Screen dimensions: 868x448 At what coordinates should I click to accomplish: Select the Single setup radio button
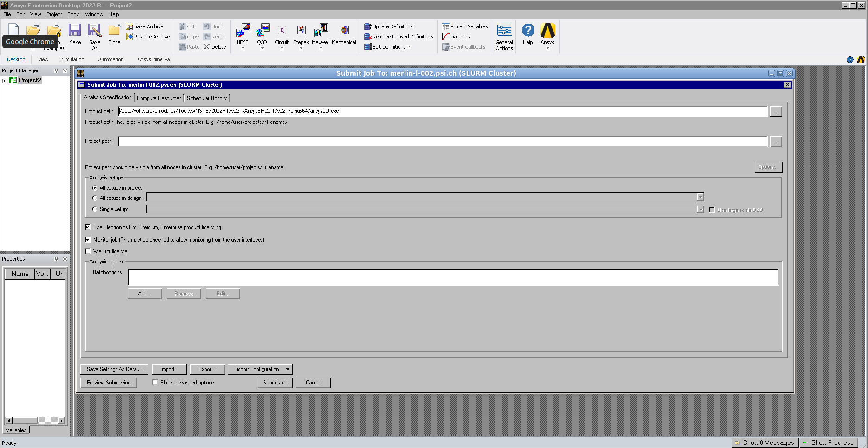(95, 209)
